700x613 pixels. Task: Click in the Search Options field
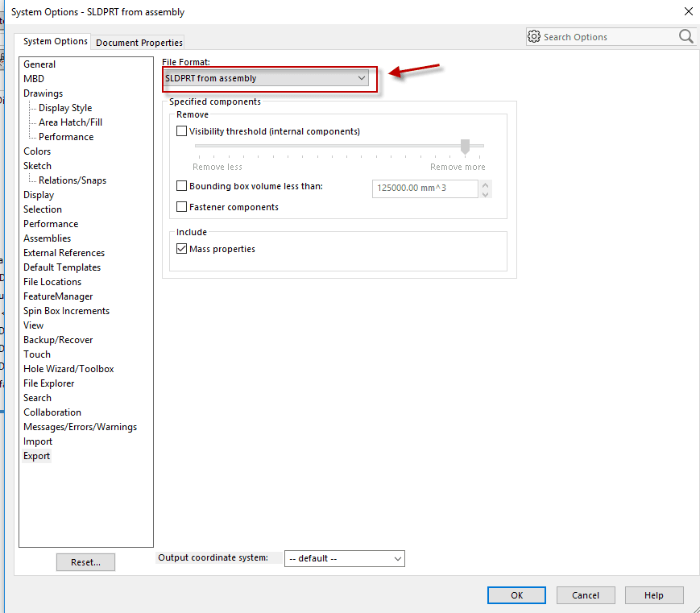610,36
